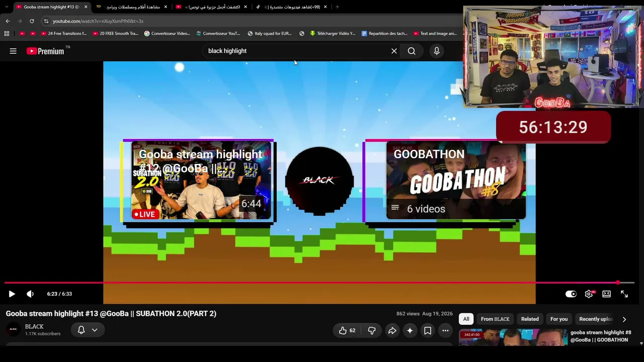This screenshot has width=644, height=362.
Task: Open the Convertisseur Video bookmark
Action: [x=167, y=34]
